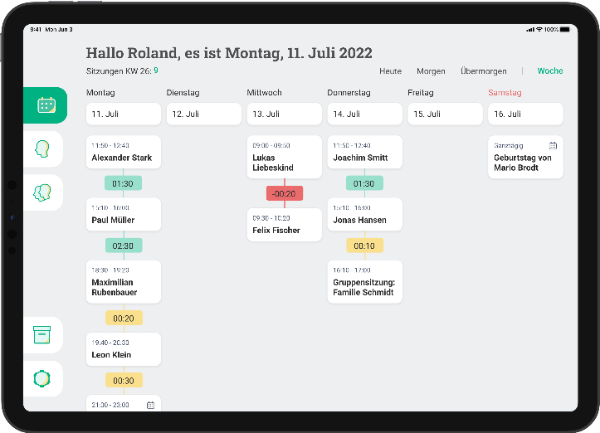Switch to Heute view
This screenshot has width=600, height=433.
point(390,71)
